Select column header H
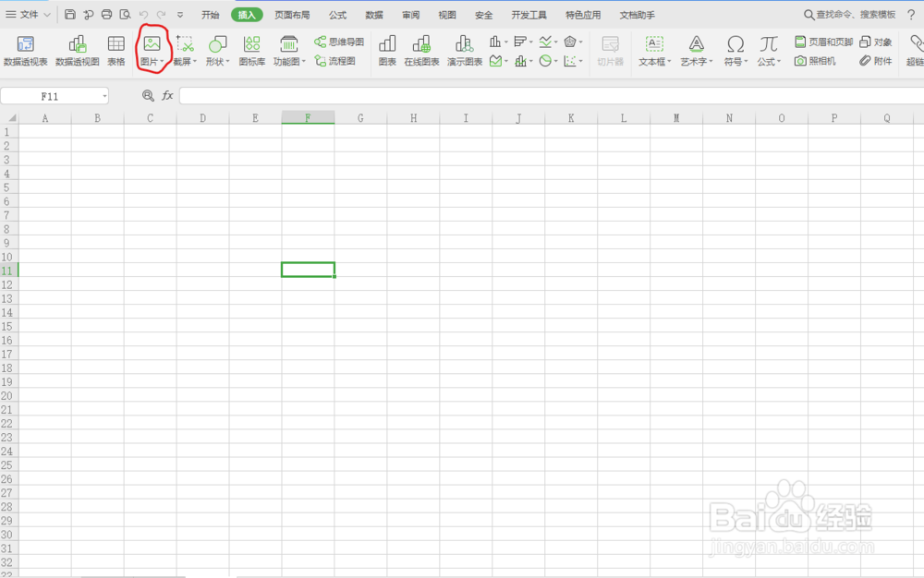 pos(413,117)
